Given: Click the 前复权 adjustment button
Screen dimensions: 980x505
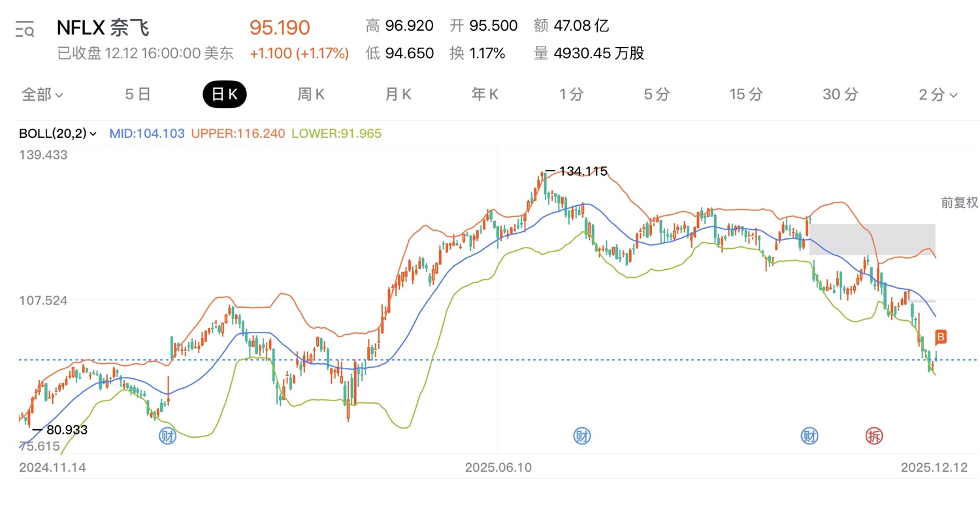Looking at the screenshot, I should [x=959, y=203].
